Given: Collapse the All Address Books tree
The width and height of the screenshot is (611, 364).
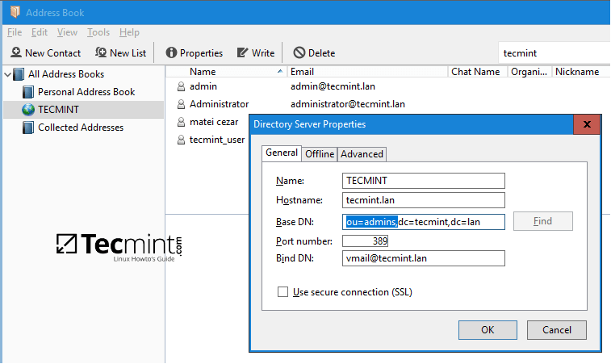Looking at the screenshot, I should point(9,74).
